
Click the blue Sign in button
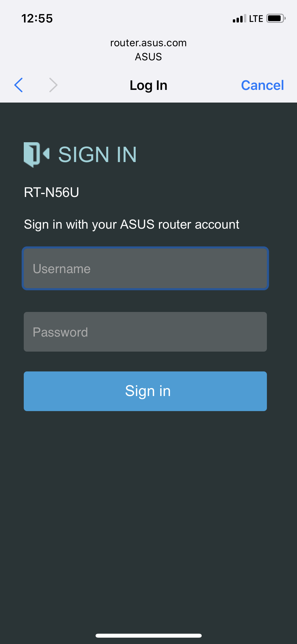[x=145, y=391]
